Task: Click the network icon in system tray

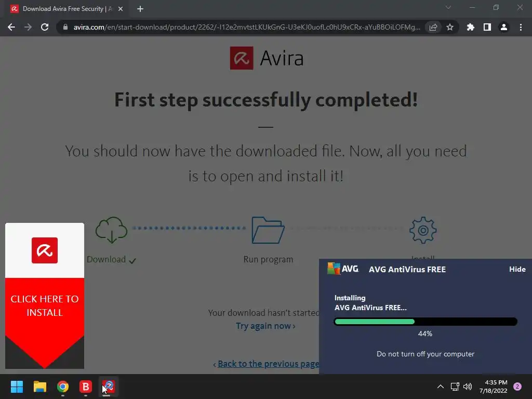Action: pos(455,387)
